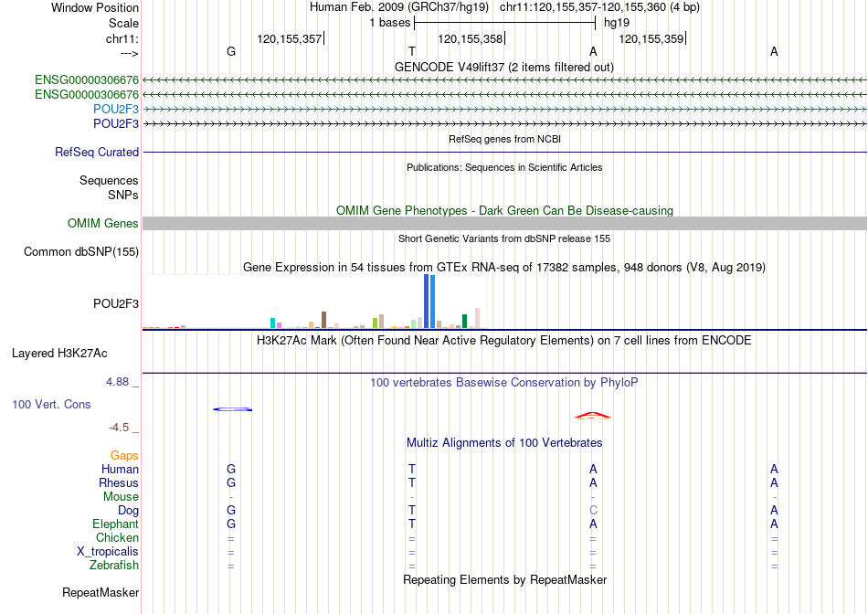The image size is (868, 614).
Task: Click the Mouse alignment row label
Action: point(121,497)
